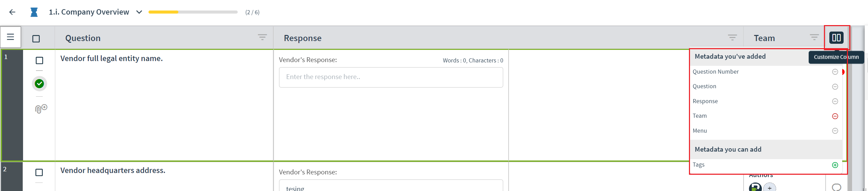868x191 pixels.
Task: Add Tags metadata with plus icon
Action: click(835, 165)
